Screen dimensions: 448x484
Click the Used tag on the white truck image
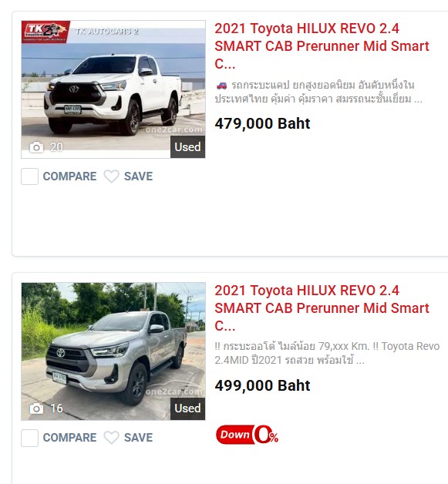187,147
